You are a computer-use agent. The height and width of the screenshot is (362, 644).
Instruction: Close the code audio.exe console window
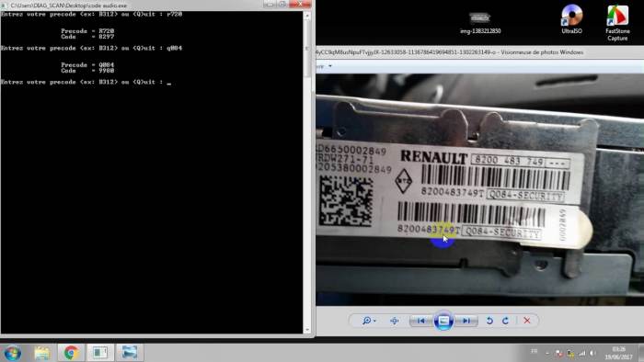click(300, 4)
